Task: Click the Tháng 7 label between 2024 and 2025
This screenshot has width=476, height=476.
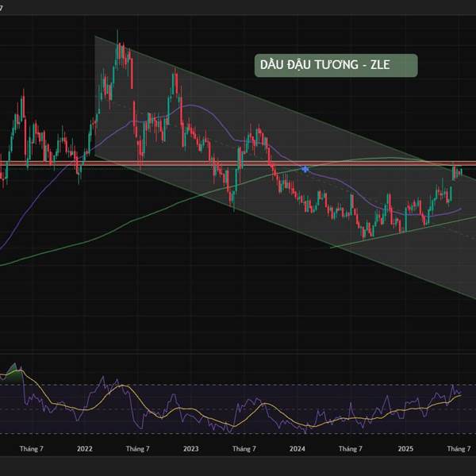Action: click(x=351, y=449)
